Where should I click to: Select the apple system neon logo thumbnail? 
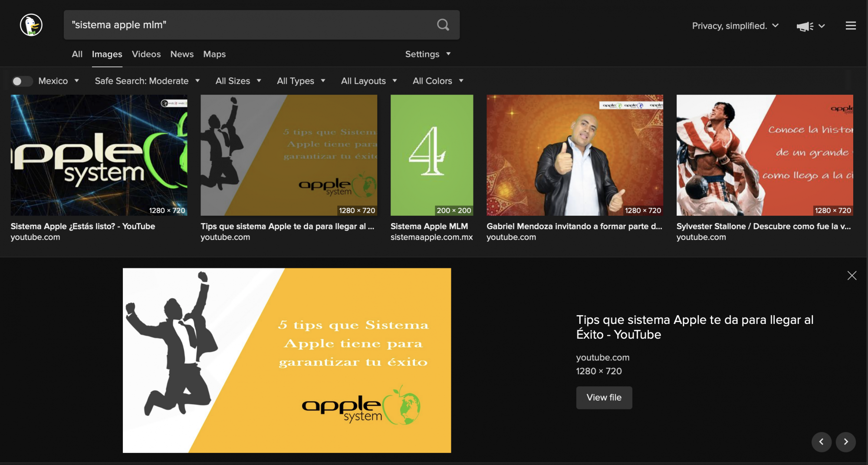tap(99, 155)
